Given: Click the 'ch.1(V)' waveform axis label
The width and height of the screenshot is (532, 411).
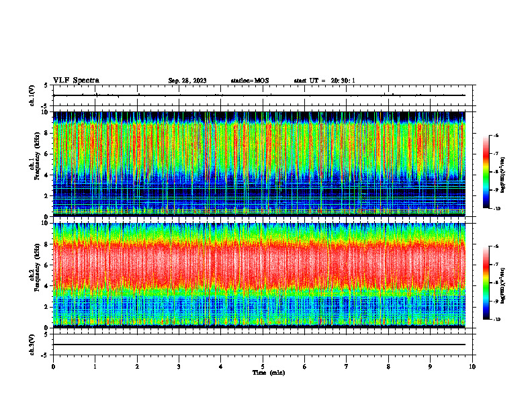Looking at the screenshot, I should coord(32,95).
